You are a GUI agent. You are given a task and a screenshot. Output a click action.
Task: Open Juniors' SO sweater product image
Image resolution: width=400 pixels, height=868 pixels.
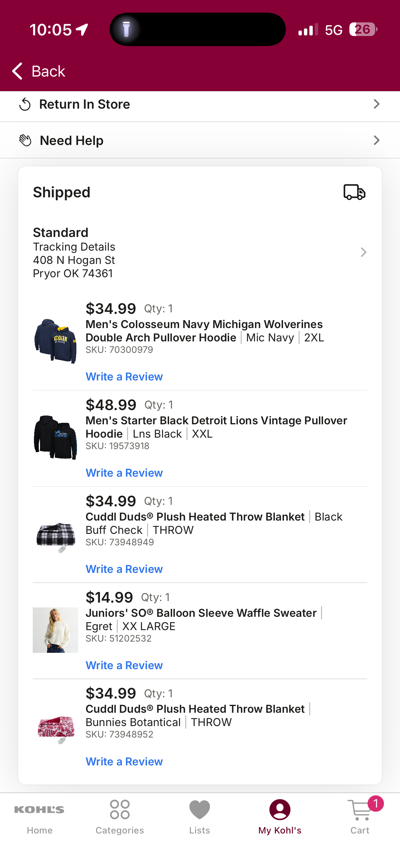[x=55, y=630]
